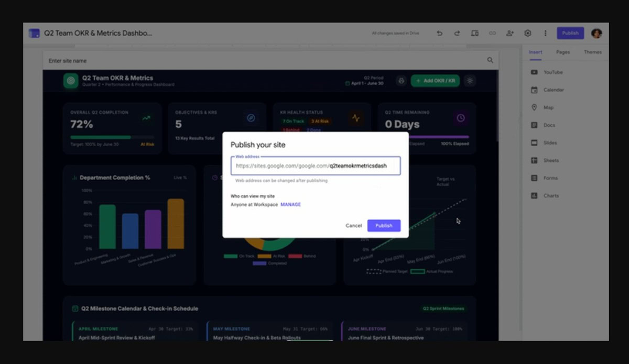Click the dashboard print icon

pos(402,81)
